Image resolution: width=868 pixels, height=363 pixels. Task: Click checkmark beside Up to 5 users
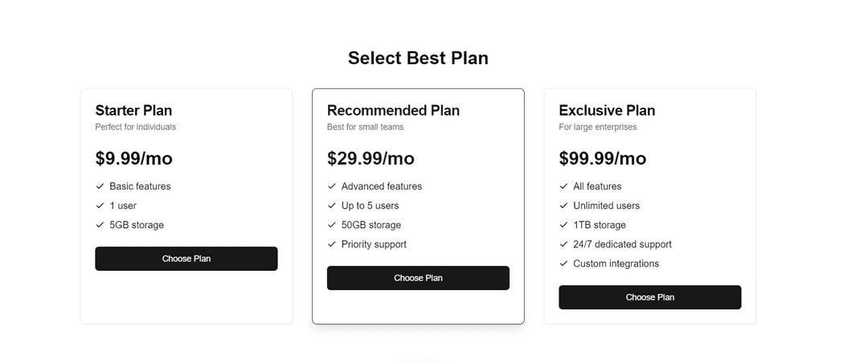(332, 206)
